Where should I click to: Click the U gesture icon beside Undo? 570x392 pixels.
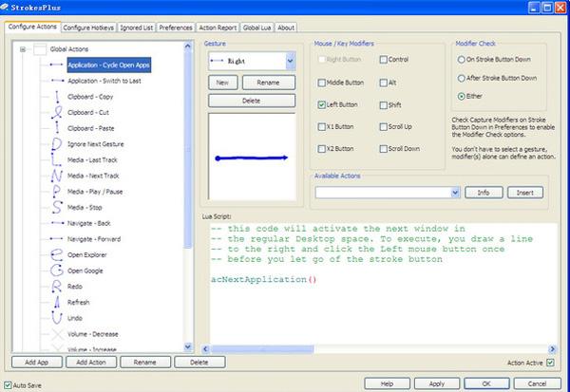click(x=57, y=318)
